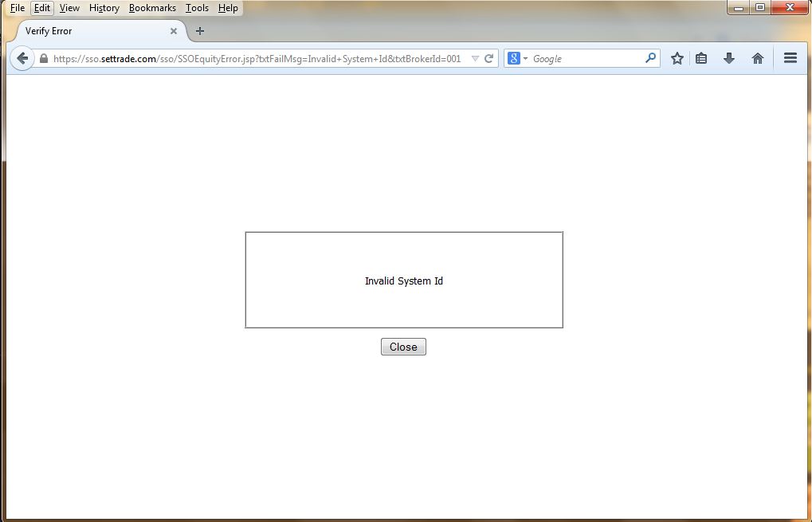812x522 pixels.
Task: Open the Firefox hamburger menu
Action: tap(790, 58)
